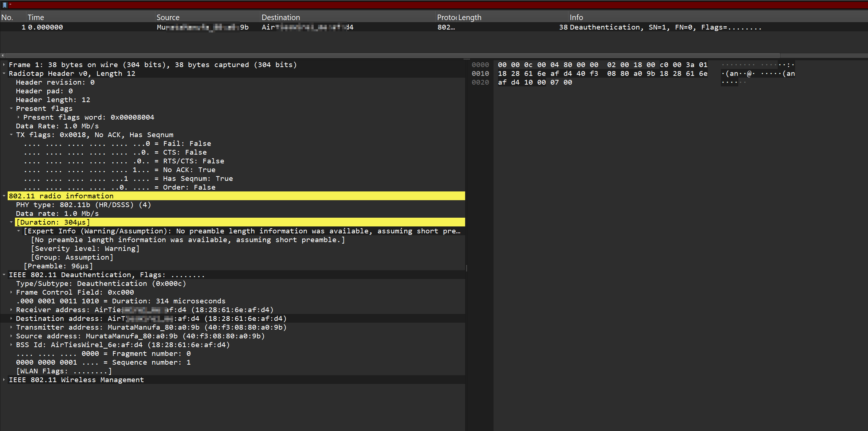Select the Transmitter address tree line
Viewport: 868px width, 431px height.
click(151, 327)
